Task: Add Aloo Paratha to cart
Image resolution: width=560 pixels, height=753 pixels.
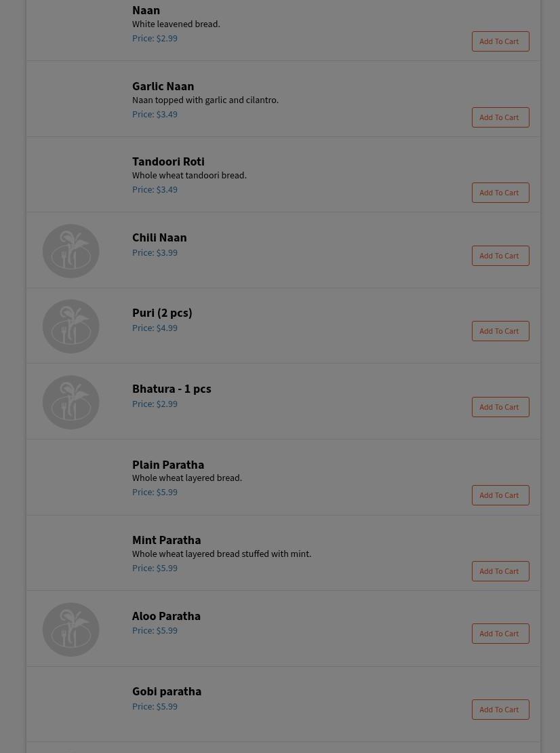Action: point(500,634)
